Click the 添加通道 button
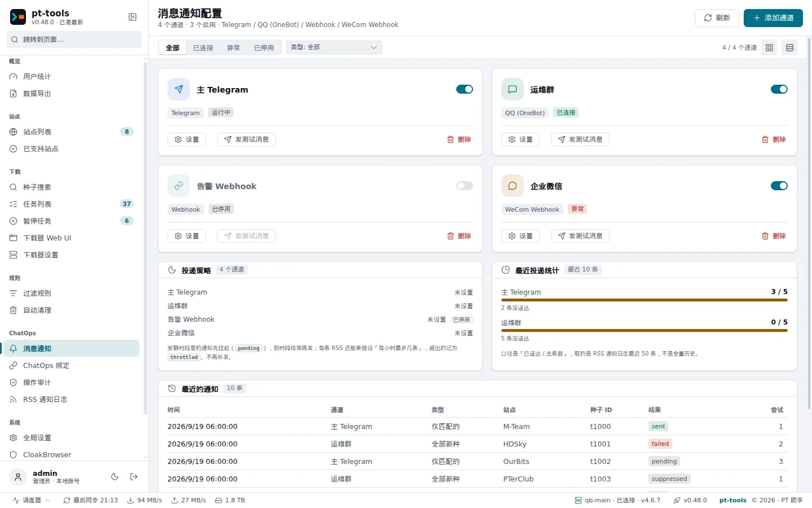This screenshot has height=508, width=812. coord(773,18)
